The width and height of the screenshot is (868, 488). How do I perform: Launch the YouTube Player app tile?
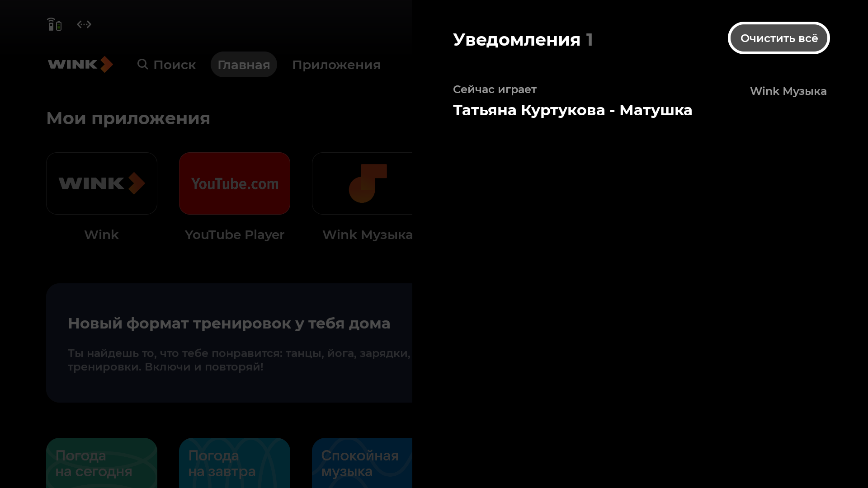point(235,183)
